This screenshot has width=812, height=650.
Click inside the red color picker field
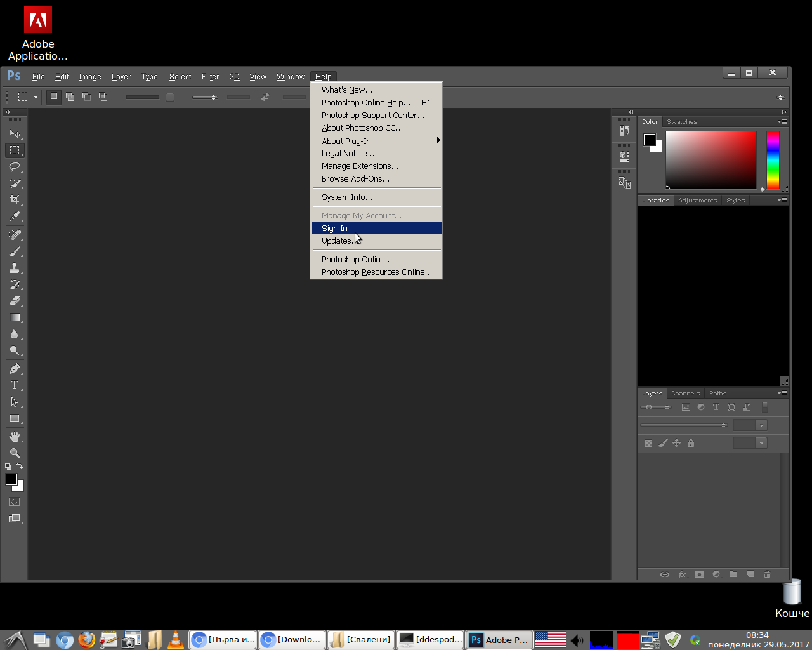(710, 160)
